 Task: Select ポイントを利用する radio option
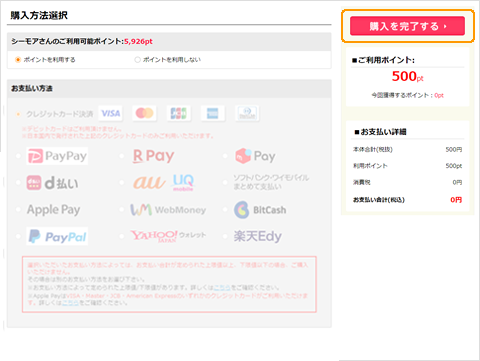coord(18,60)
